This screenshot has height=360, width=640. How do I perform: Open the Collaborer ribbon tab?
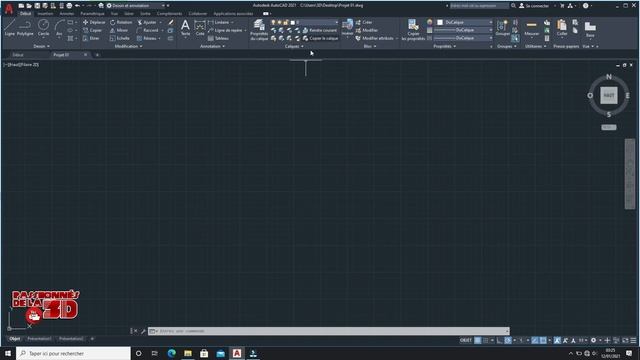[x=198, y=14]
